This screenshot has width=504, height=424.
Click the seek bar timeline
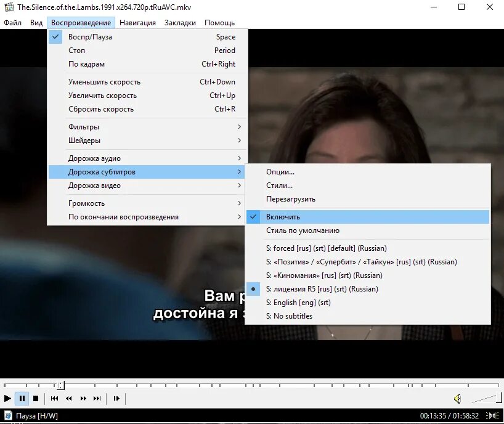pyautogui.click(x=251, y=385)
